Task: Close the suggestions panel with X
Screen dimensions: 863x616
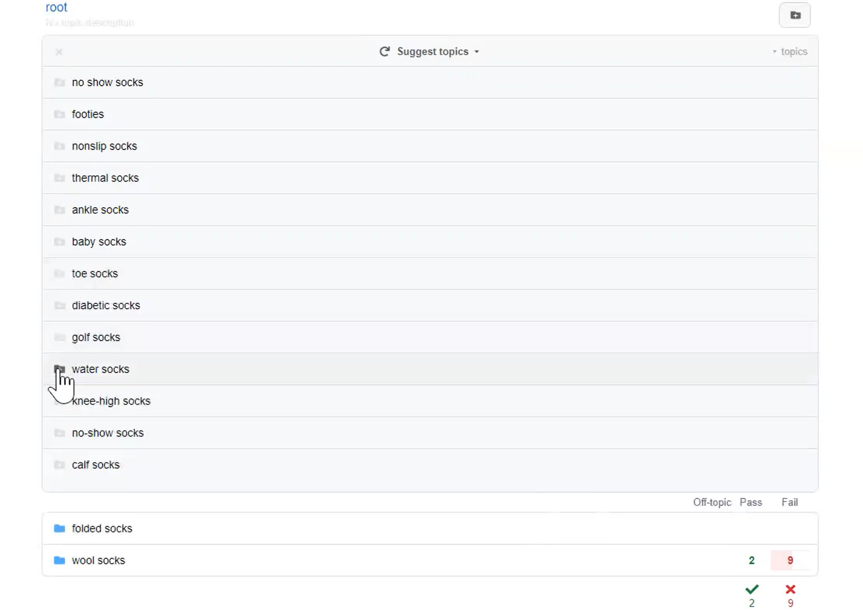Action: (x=59, y=52)
